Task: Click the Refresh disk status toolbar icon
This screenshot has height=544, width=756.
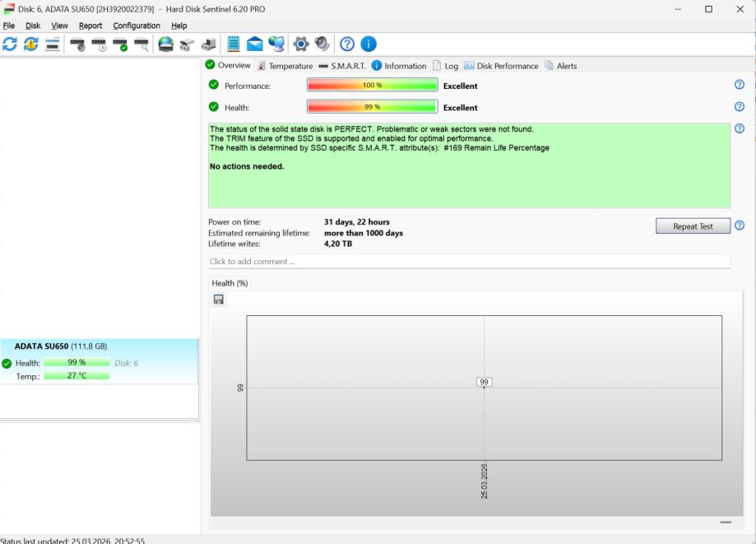Action: pos(10,44)
